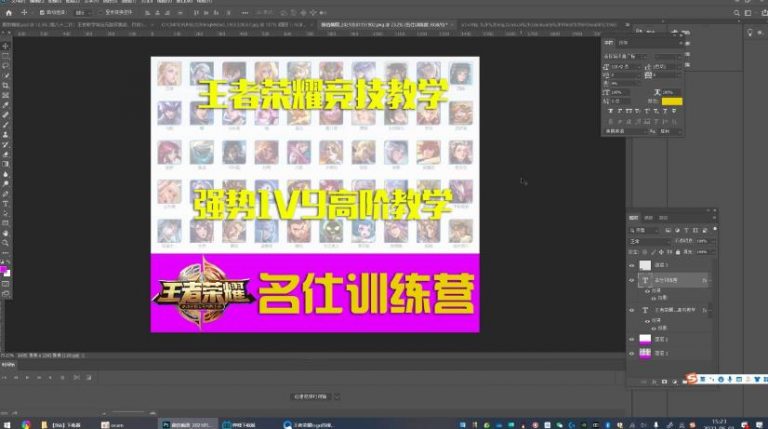Select the Crop tool

pos(5,85)
